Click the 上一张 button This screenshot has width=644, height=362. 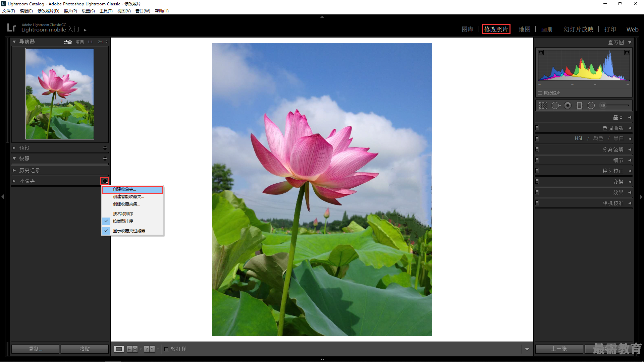coord(559,349)
